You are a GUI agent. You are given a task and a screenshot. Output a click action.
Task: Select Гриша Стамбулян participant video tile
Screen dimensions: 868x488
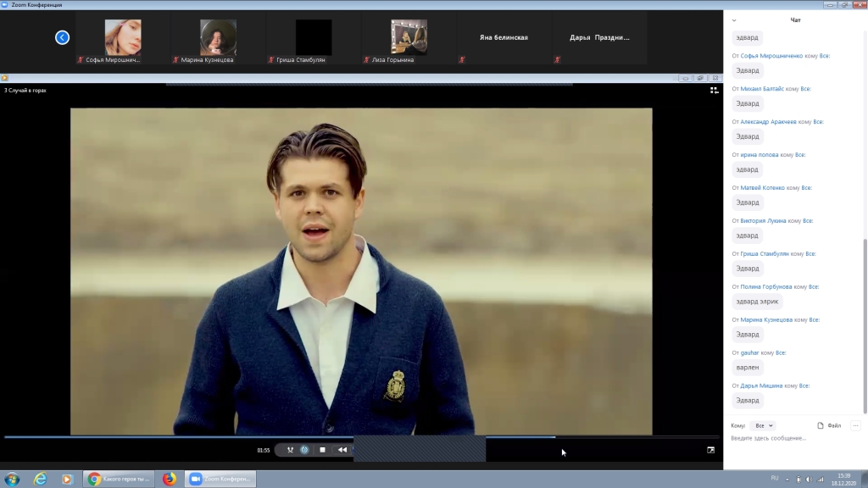click(x=314, y=37)
